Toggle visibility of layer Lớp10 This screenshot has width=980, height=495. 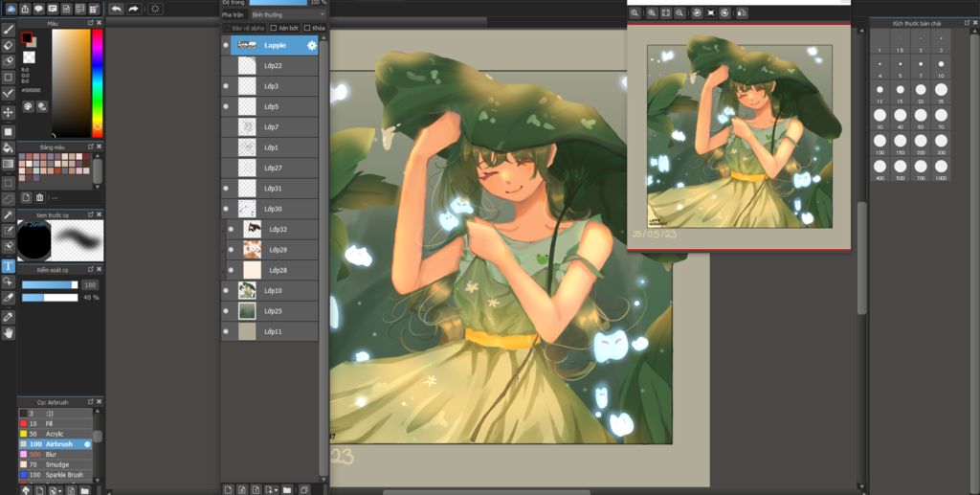click(226, 290)
